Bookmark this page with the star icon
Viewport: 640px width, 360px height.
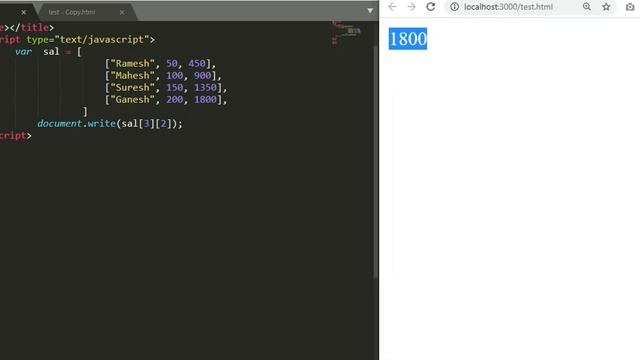606,7
